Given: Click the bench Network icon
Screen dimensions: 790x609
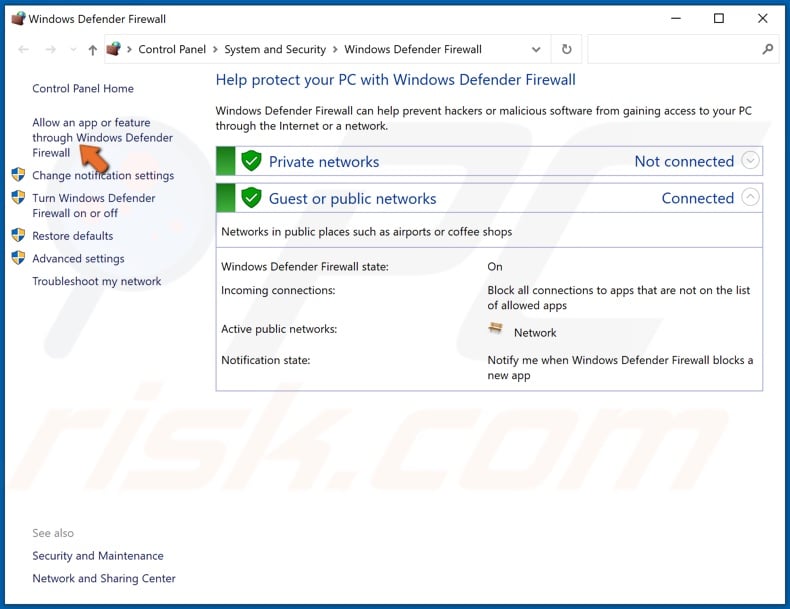Looking at the screenshot, I should pos(496,329).
